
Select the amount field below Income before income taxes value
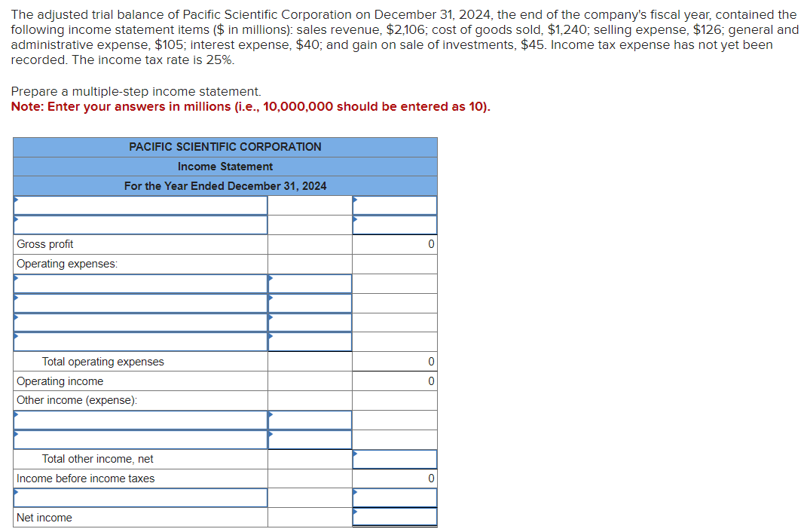tap(394, 497)
